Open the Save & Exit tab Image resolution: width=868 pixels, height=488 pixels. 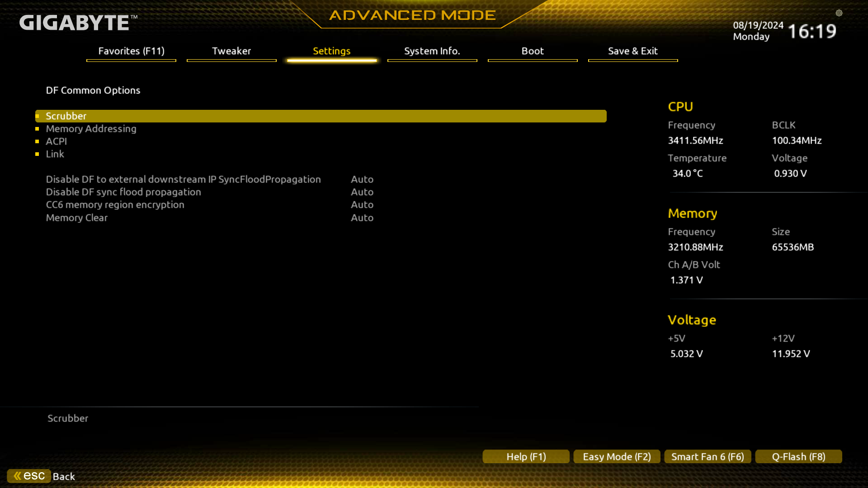tap(632, 51)
